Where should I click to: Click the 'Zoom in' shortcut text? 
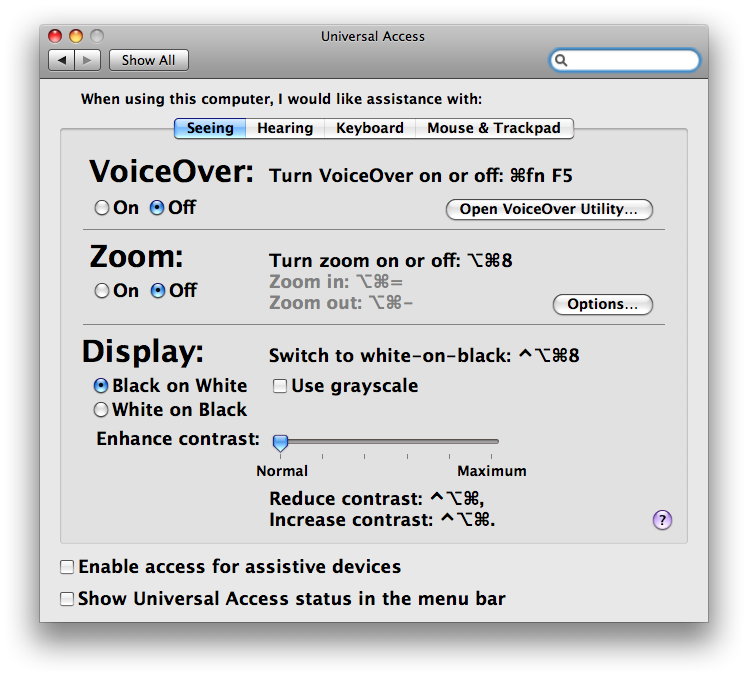[x=336, y=282]
